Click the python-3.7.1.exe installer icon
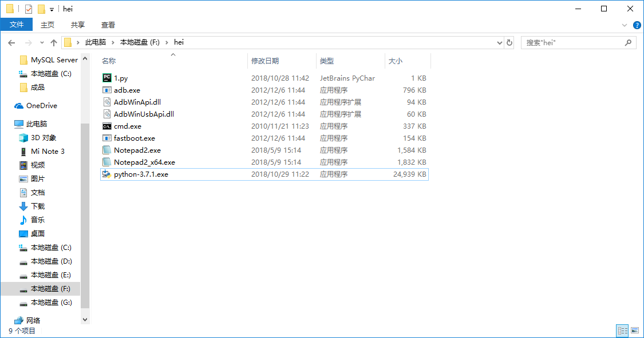 pos(107,174)
